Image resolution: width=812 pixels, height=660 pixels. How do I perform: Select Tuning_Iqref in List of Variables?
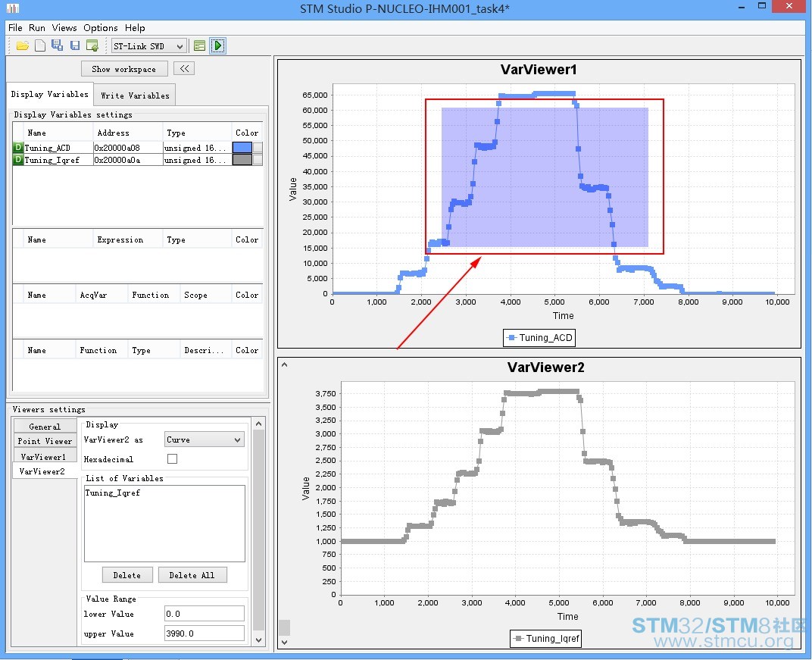pos(112,493)
